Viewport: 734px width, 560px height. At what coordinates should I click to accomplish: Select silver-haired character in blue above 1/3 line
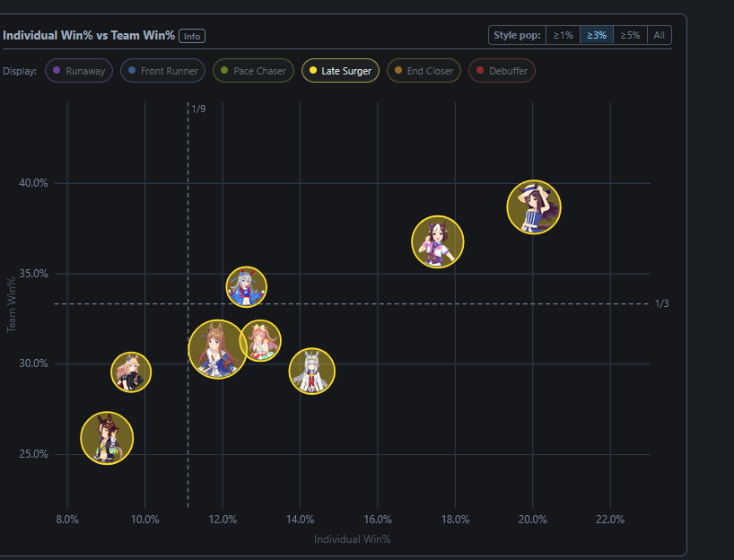[246, 286]
